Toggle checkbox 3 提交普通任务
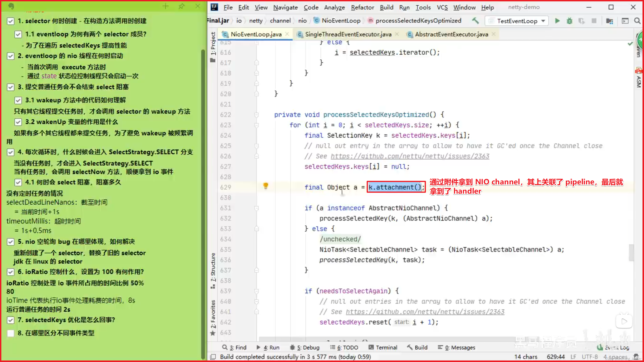The width and height of the screenshot is (644, 362). pyautogui.click(x=11, y=87)
